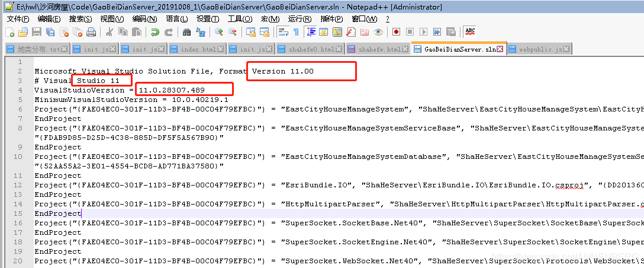Image resolution: width=644 pixels, height=268 pixels.
Task: Open the 搜索(S) menu
Action: tap(80, 19)
